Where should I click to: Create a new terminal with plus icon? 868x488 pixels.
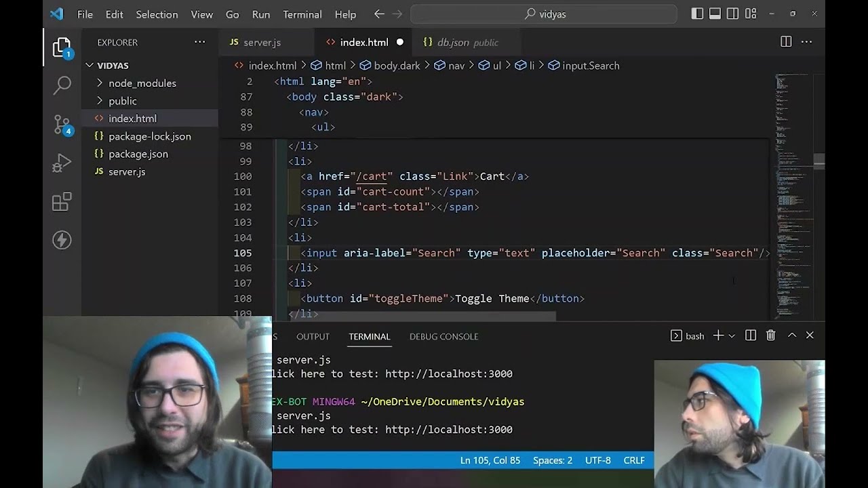[718, 335]
